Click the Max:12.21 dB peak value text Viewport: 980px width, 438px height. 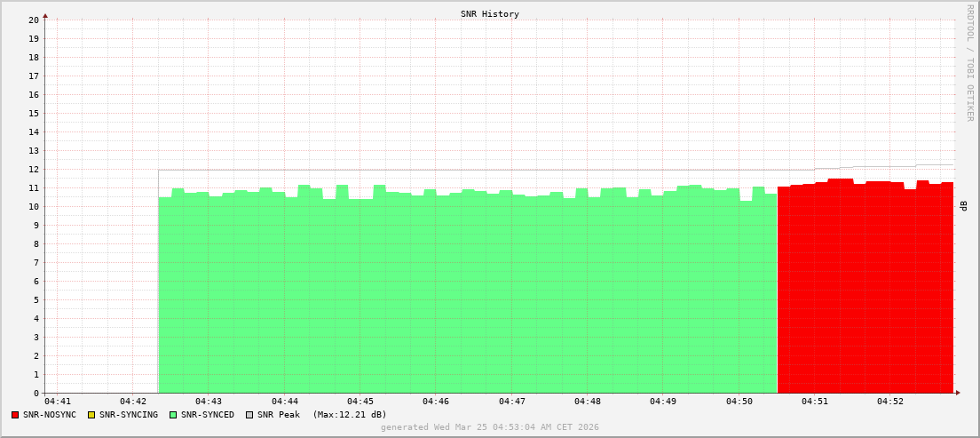click(x=350, y=415)
